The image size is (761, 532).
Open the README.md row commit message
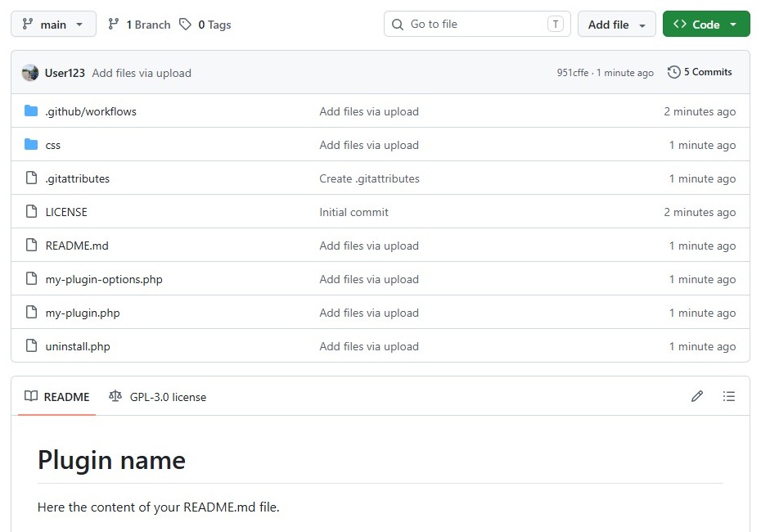[369, 245]
